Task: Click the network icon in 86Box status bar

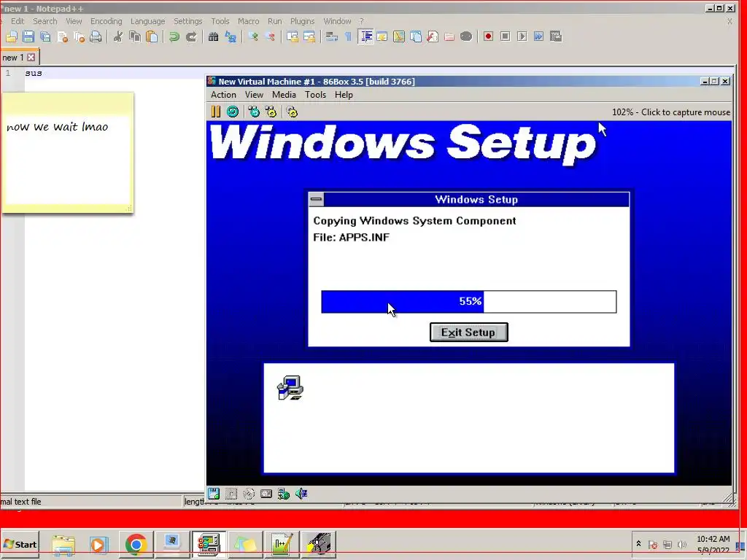Action: 284,494
